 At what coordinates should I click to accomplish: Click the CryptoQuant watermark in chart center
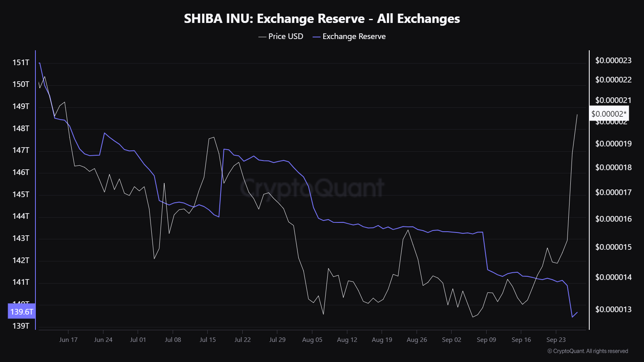[312, 188]
